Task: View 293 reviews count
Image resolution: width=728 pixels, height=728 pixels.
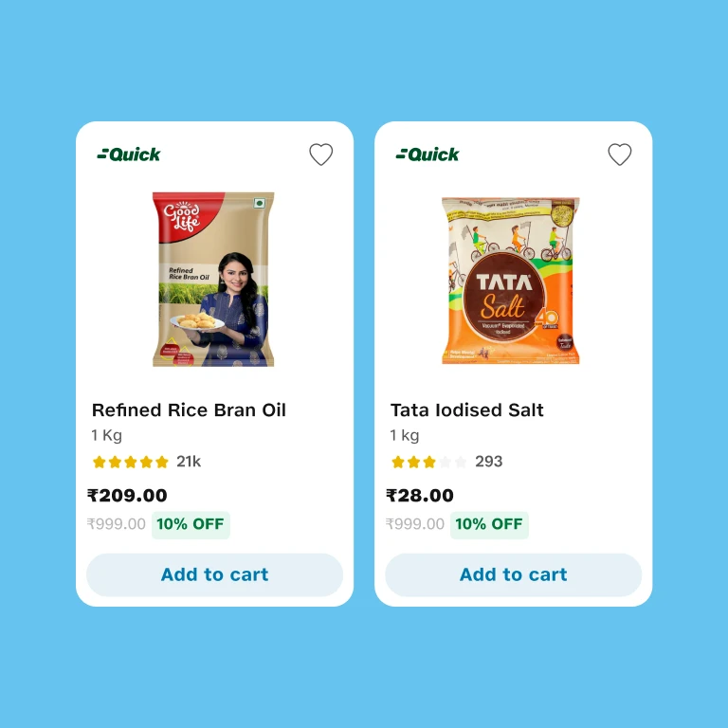Action: (x=488, y=462)
